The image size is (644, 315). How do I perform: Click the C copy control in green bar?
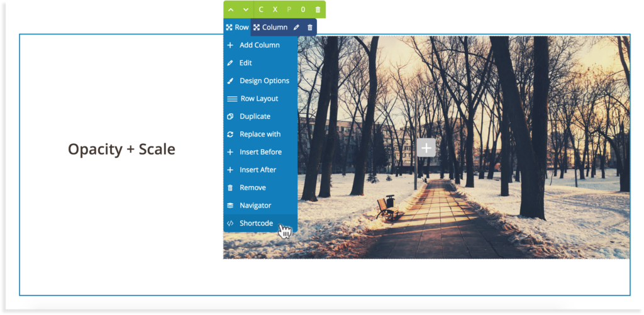tap(261, 9)
